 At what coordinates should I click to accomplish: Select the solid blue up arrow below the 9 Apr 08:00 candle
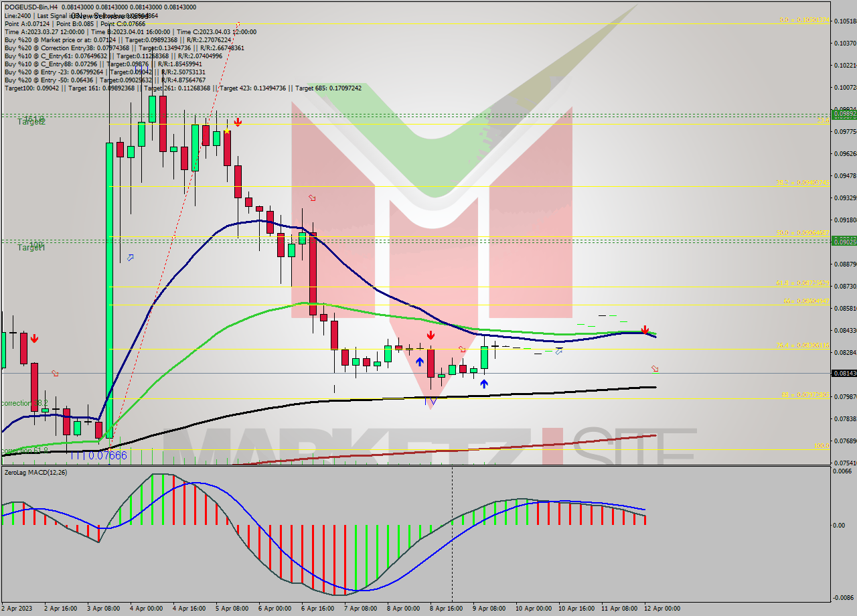(x=483, y=384)
